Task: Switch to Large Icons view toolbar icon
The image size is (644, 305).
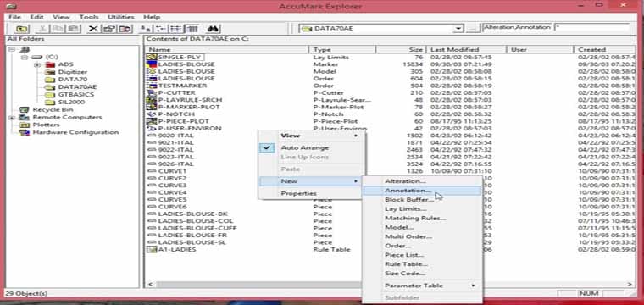Action: tap(146, 28)
